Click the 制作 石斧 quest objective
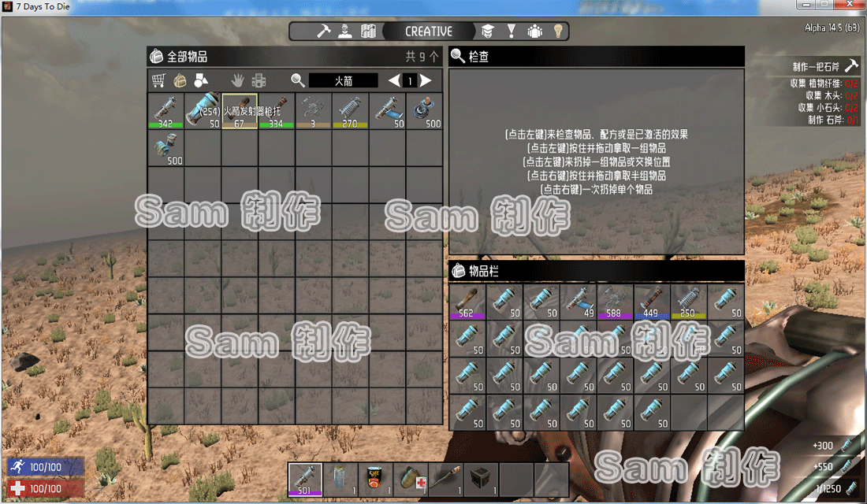 point(833,120)
